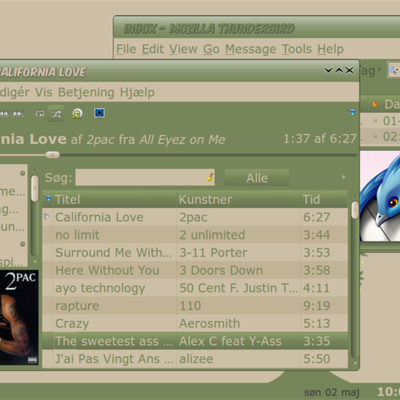400x400 pixels.
Task: Click inside the Søg search field
Action: [145, 177]
